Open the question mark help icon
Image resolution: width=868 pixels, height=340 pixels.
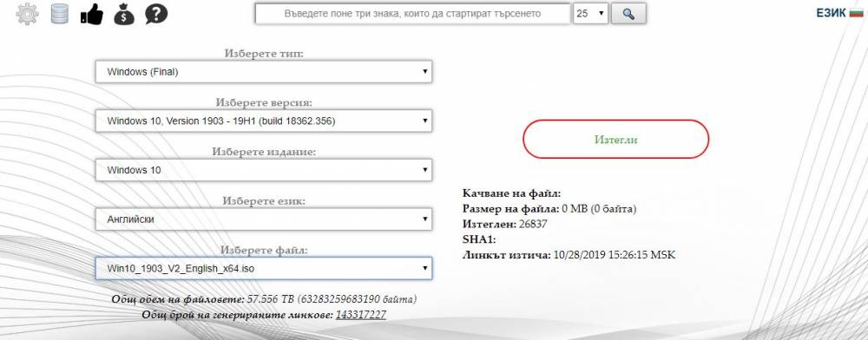click(156, 14)
